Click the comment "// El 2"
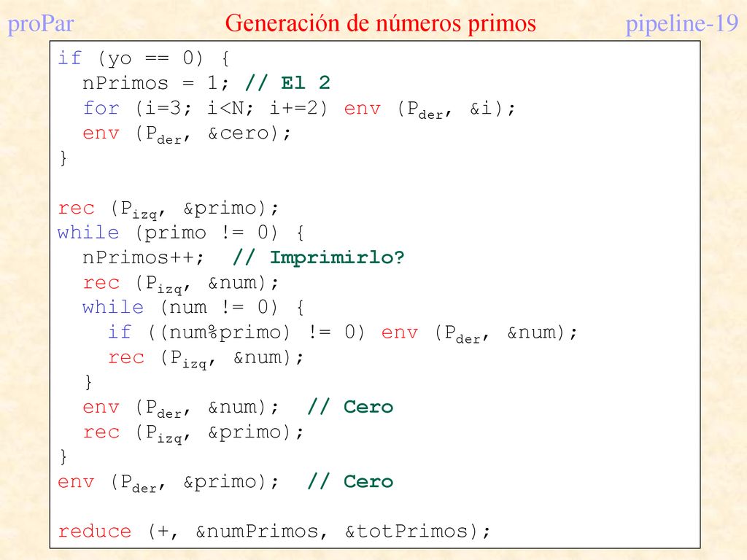The width and height of the screenshot is (747, 560). coord(287,83)
